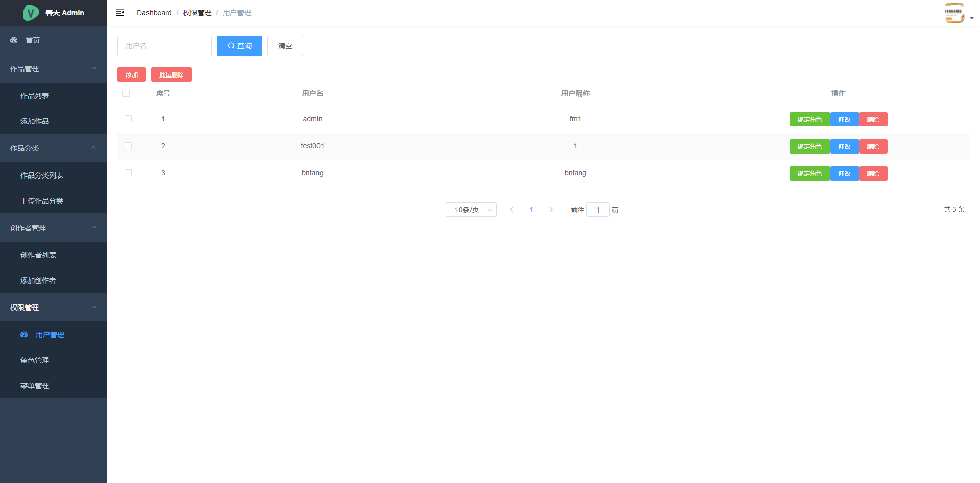The height and width of the screenshot is (483, 980).
Task: Click the 权限管理 breadcrumb
Action: coord(197,13)
